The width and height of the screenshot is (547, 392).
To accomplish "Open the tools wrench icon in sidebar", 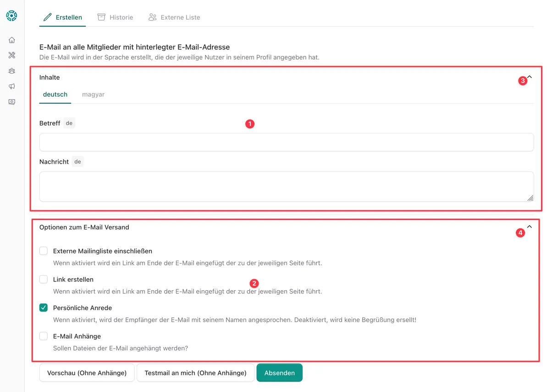I will click(12, 55).
